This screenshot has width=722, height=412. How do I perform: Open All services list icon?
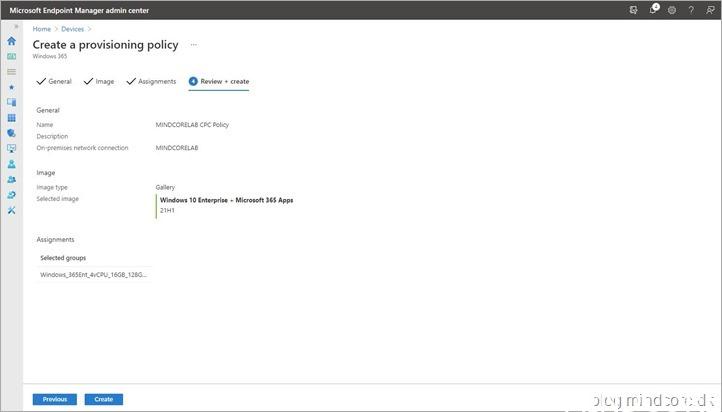pos(11,72)
